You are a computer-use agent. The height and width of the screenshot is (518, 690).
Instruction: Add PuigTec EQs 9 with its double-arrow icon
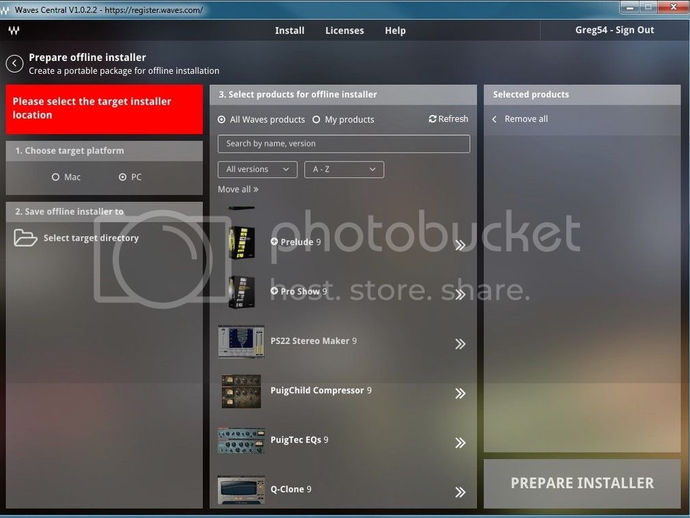click(460, 442)
